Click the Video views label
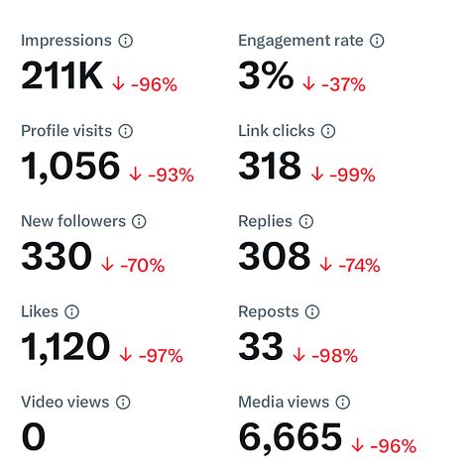476x475 pixels. click(x=65, y=402)
